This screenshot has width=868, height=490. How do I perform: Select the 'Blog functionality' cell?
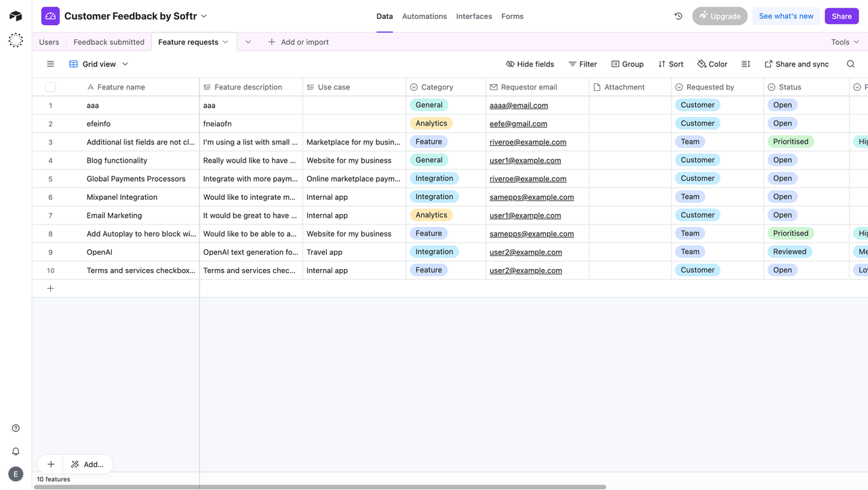(142, 161)
